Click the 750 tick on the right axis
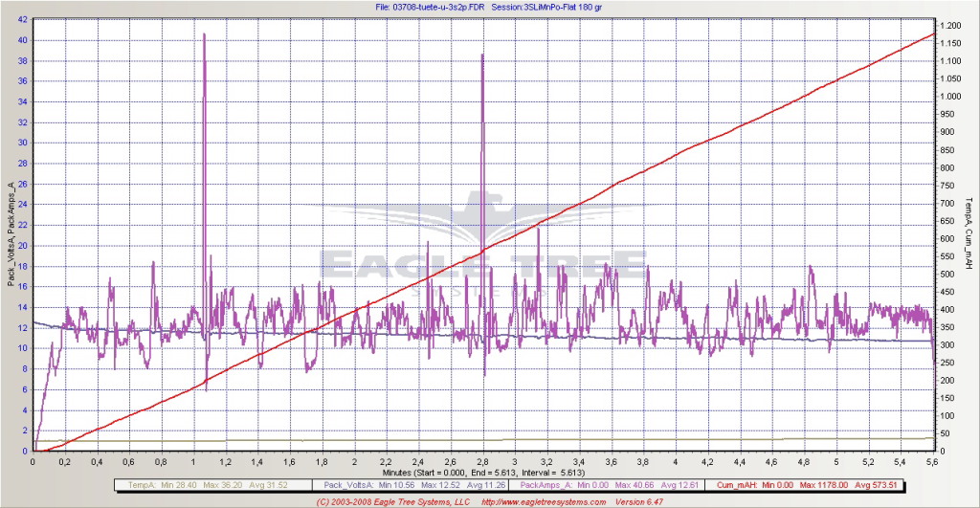The width and height of the screenshot is (980, 508). (x=947, y=186)
